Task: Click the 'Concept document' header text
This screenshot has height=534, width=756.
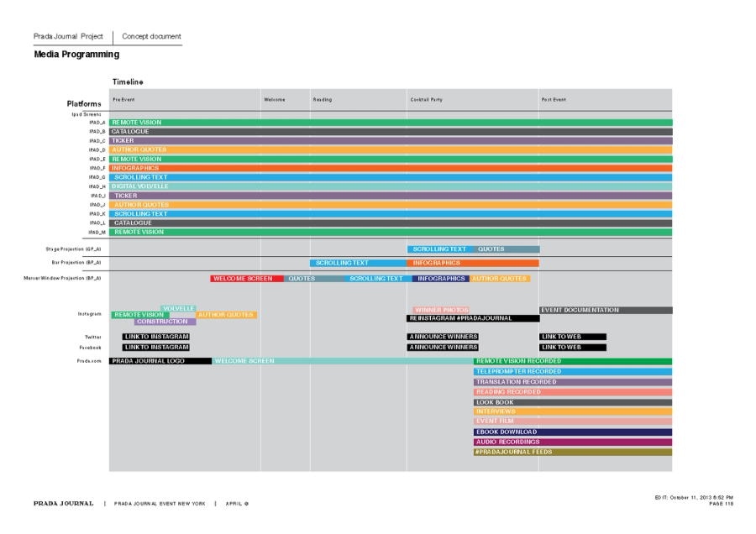Action: pos(151,36)
